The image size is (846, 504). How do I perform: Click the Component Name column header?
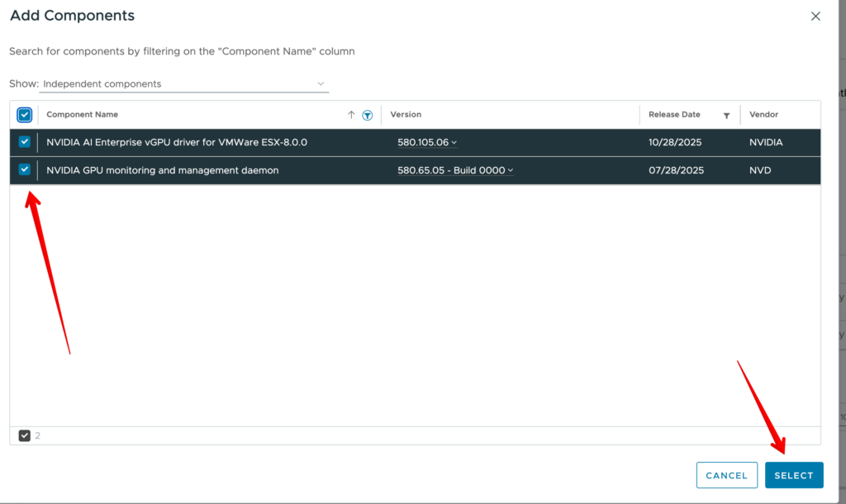[x=83, y=115]
